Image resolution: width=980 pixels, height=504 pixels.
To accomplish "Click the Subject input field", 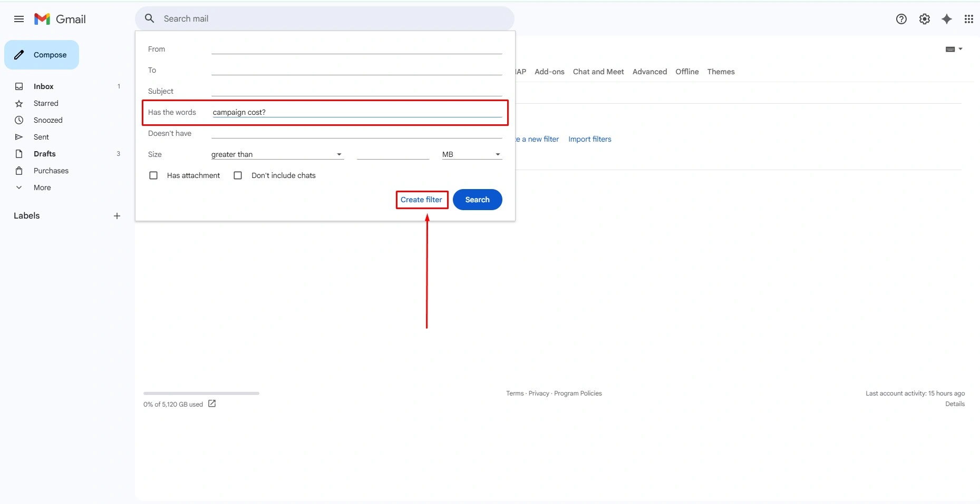I will pos(356,91).
